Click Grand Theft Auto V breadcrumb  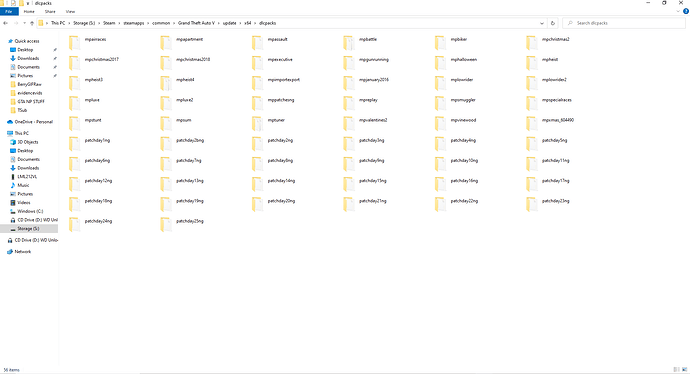[x=196, y=23]
